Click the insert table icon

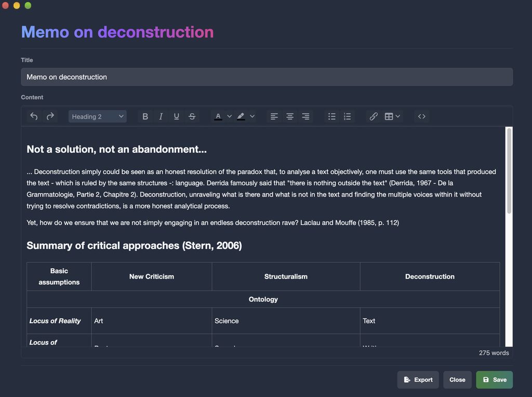pos(389,116)
